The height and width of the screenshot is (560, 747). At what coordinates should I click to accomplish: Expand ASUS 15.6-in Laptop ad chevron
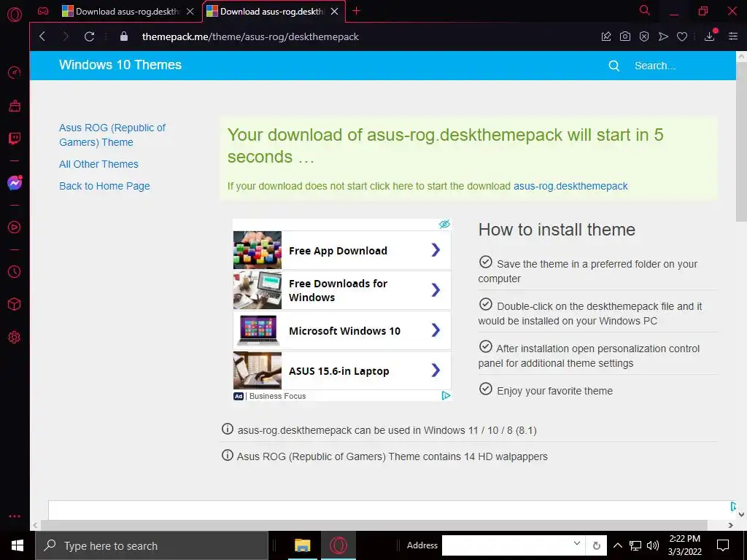436,370
